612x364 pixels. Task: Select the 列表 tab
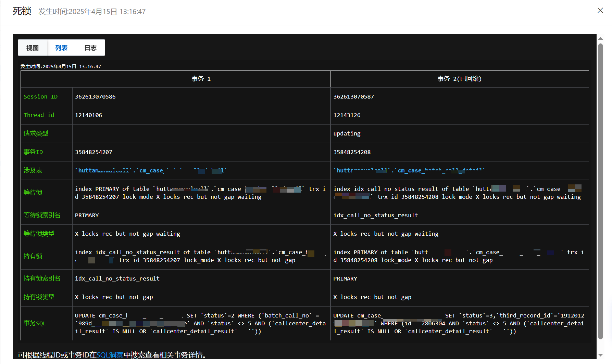click(61, 48)
